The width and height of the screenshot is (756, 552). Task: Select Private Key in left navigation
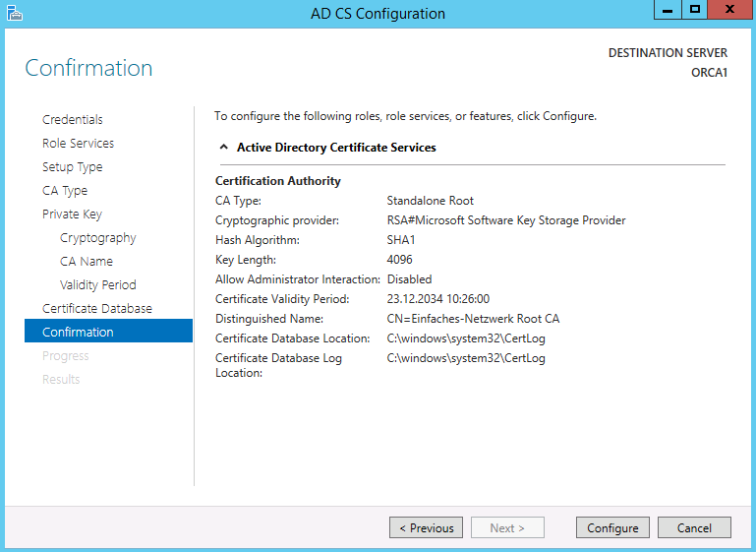72,214
